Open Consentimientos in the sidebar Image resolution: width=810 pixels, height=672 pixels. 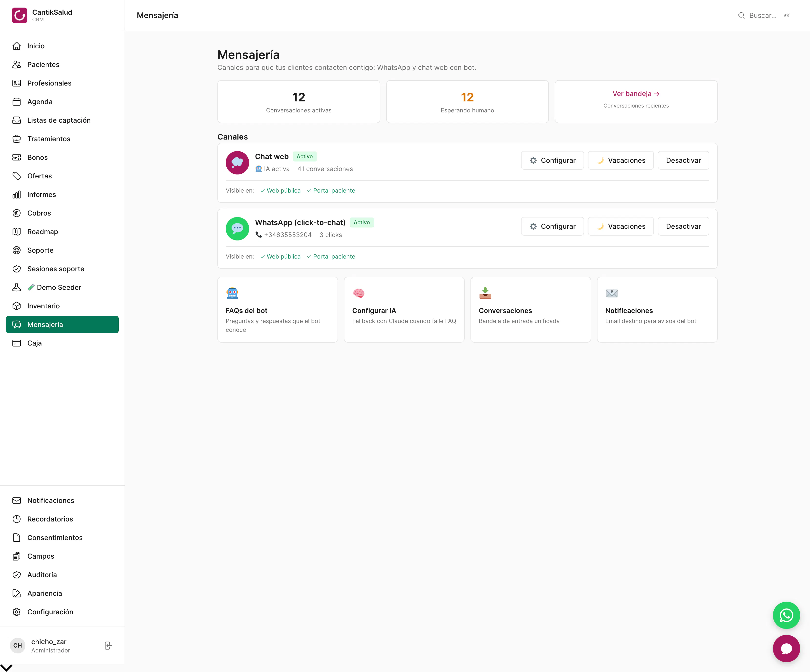[62, 537]
